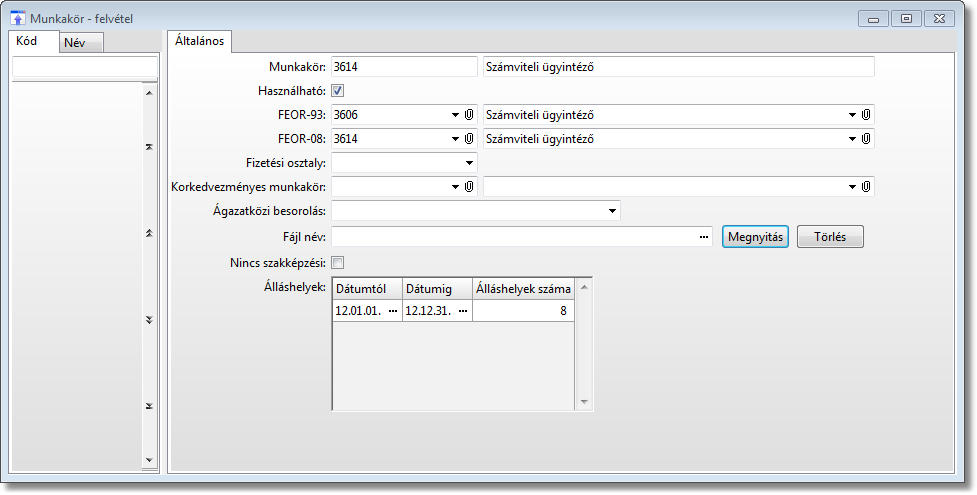Click the Munkakör window title icon

(18, 18)
